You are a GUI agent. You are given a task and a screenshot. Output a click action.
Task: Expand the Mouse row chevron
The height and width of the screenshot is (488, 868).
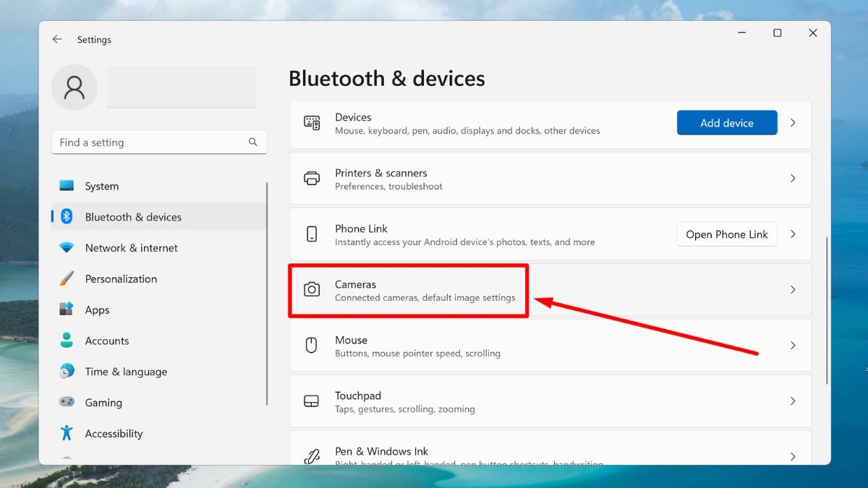pyautogui.click(x=793, y=346)
